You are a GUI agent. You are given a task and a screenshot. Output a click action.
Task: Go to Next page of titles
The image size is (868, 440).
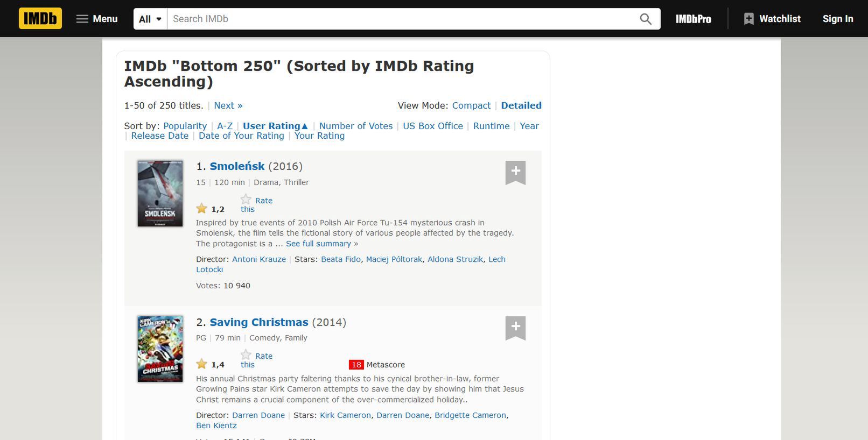pyautogui.click(x=228, y=105)
